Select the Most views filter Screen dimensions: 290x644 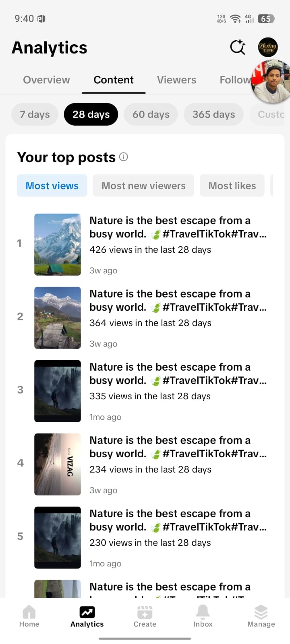pos(52,186)
